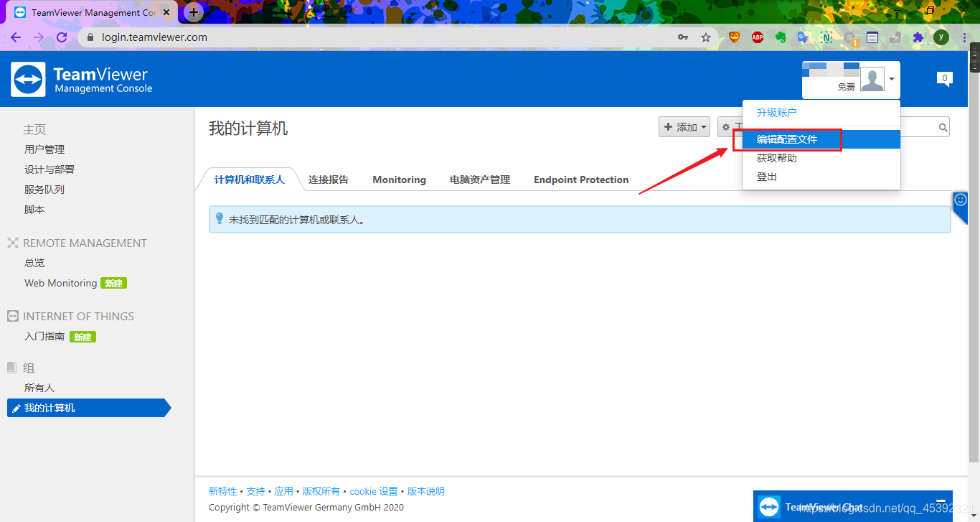
Task: Click the lightbulb info icon in notice
Action: [x=220, y=219]
